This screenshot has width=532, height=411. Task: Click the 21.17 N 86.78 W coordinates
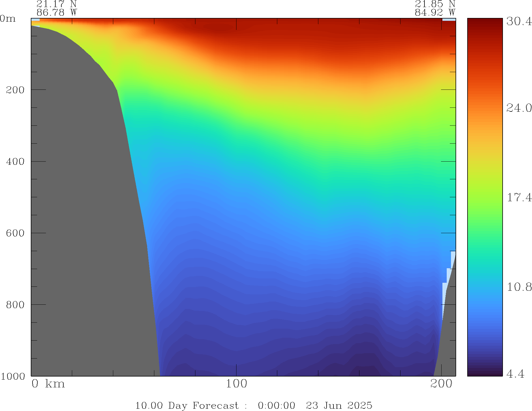click(x=56, y=8)
